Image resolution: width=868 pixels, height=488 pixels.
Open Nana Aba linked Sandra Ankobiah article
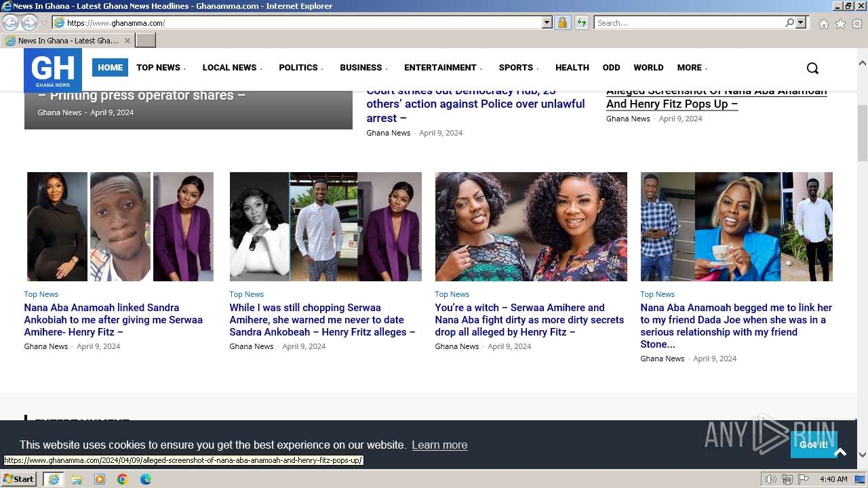coord(113,320)
